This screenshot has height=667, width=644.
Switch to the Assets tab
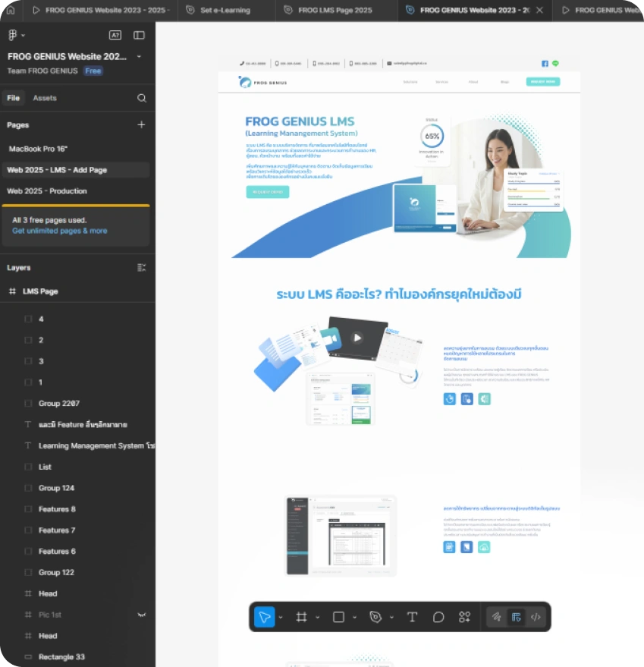pos(45,98)
